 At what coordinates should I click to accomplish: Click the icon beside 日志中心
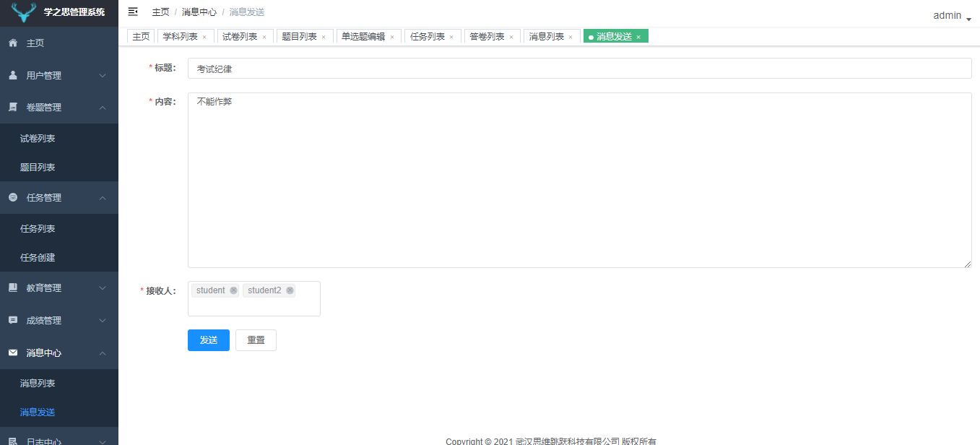pyautogui.click(x=13, y=441)
